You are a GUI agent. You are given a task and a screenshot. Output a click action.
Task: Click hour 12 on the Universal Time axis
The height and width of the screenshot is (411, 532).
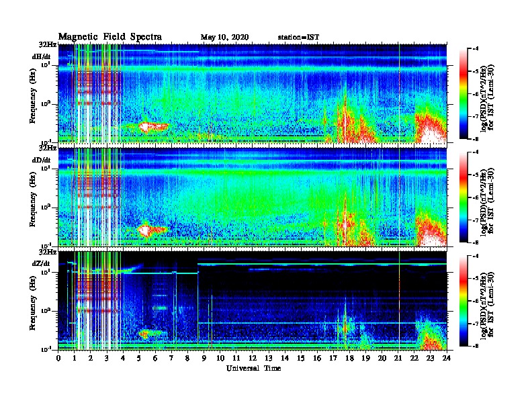point(253,359)
